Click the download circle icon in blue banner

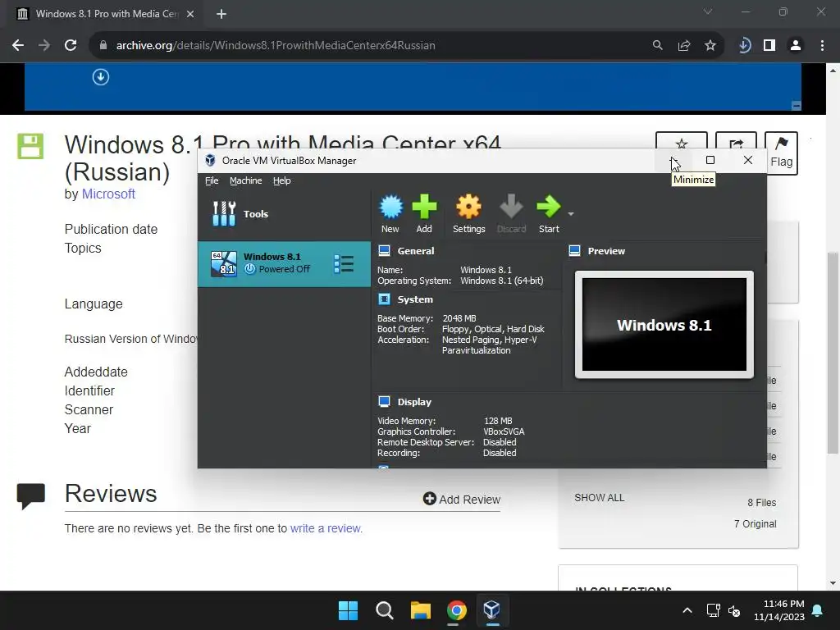[x=101, y=77]
